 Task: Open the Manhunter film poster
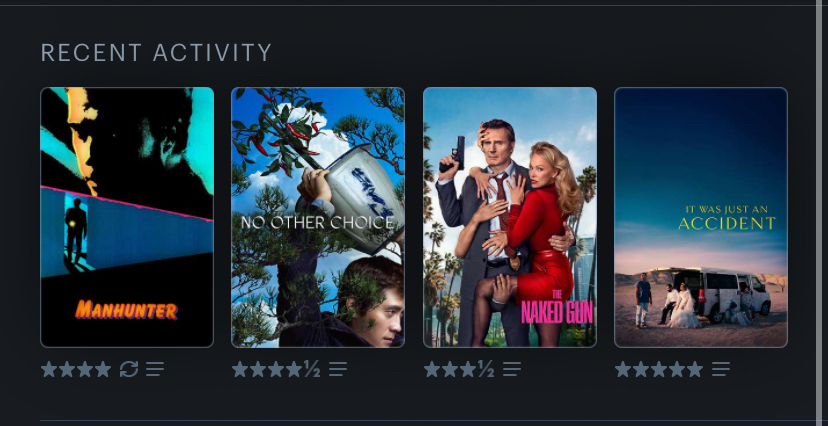click(x=127, y=217)
